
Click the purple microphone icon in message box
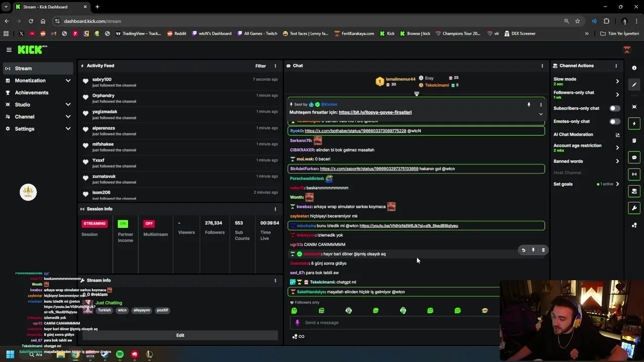pyautogui.click(x=297, y=323)
